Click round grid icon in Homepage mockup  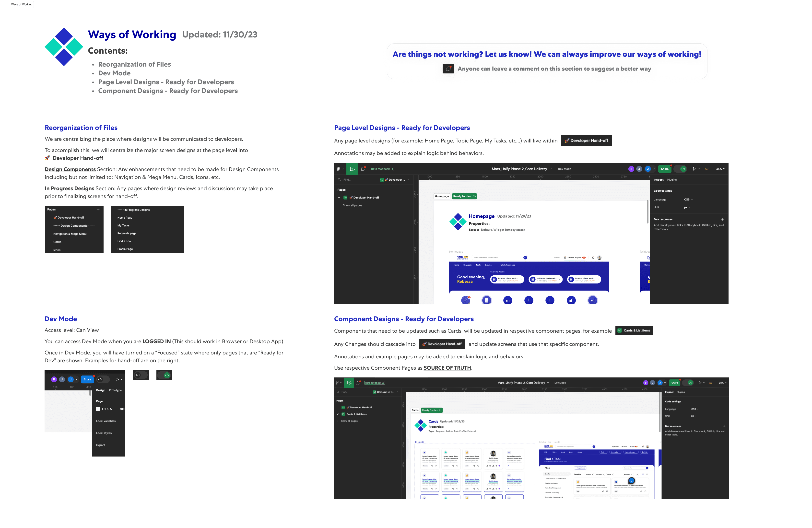[x=508, y=300]
